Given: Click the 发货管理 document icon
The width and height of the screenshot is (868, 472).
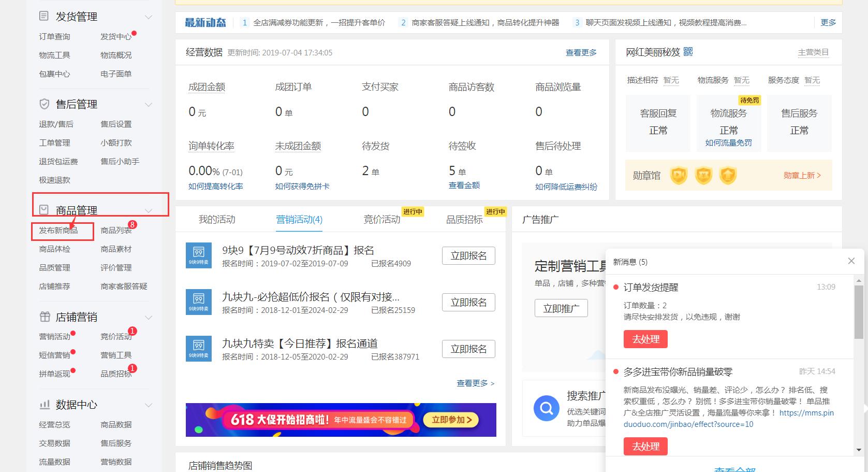Looking at the screenshot, I should click(43, 16).
